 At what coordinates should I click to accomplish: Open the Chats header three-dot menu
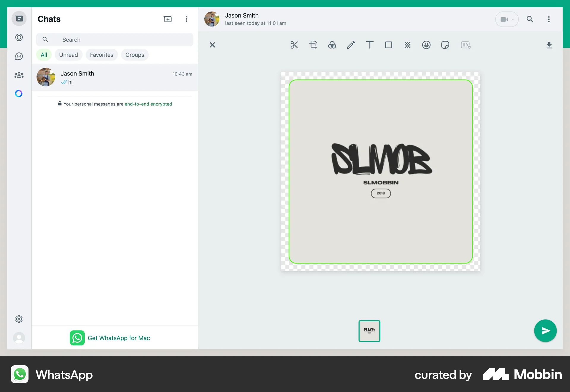click(x=186, y=19)
